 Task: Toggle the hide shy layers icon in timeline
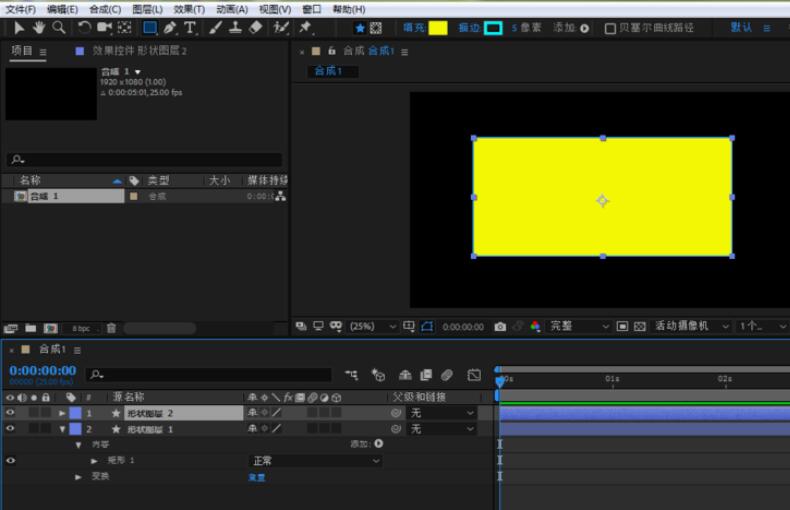pos(405,375)
